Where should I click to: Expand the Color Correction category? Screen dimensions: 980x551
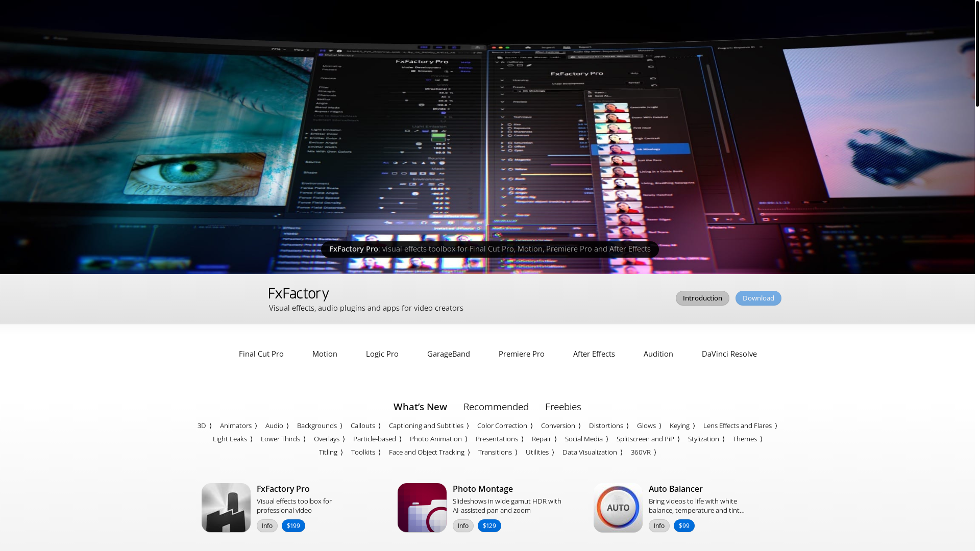point(505,426)
